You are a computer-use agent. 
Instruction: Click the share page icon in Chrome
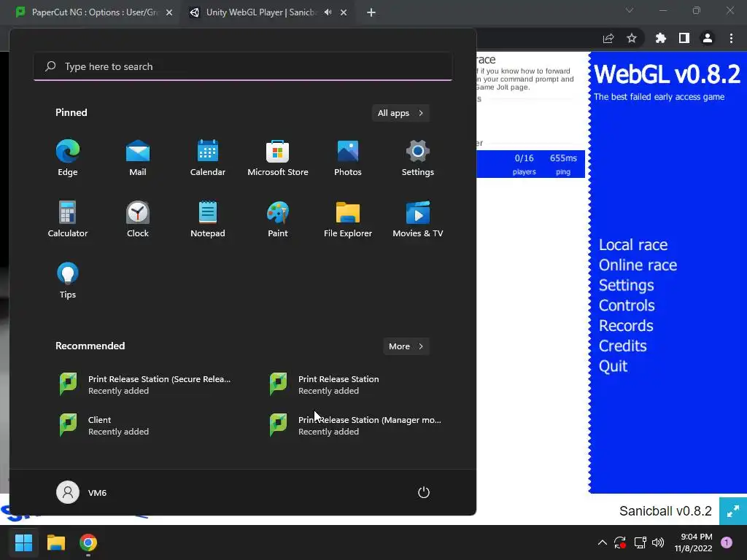[608, 38]
